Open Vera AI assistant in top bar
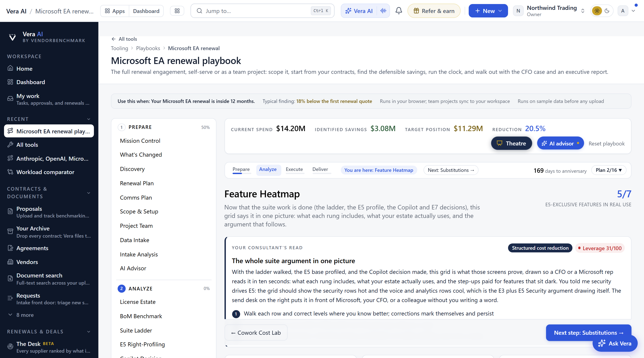The height and width of the screenshot is (358, 644). click(359, 11)
